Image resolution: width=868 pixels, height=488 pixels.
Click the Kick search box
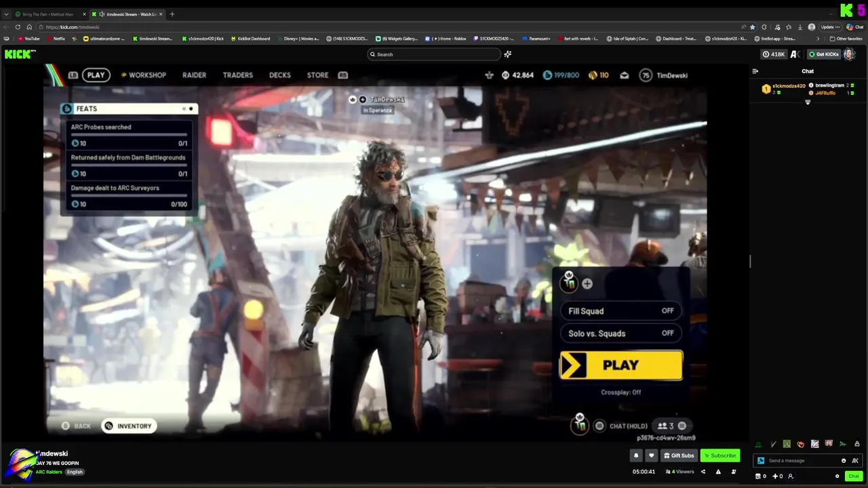tap(434, 54)
